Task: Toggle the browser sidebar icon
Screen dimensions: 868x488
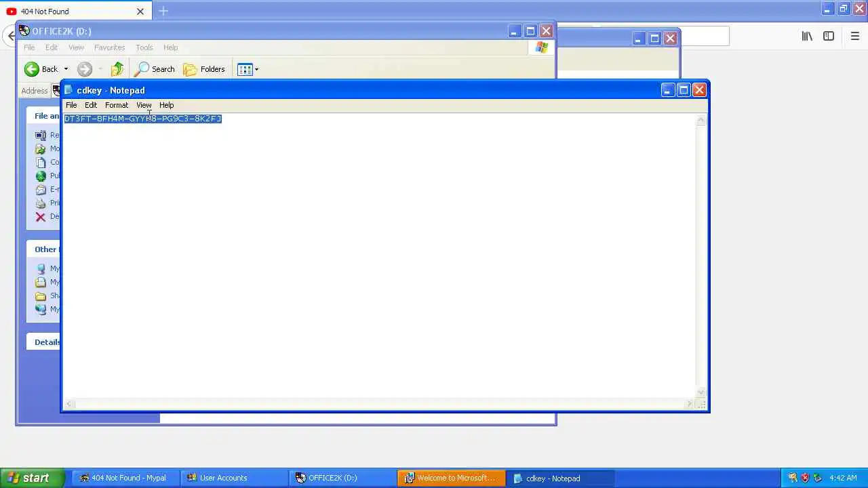Action: [829, 36]
